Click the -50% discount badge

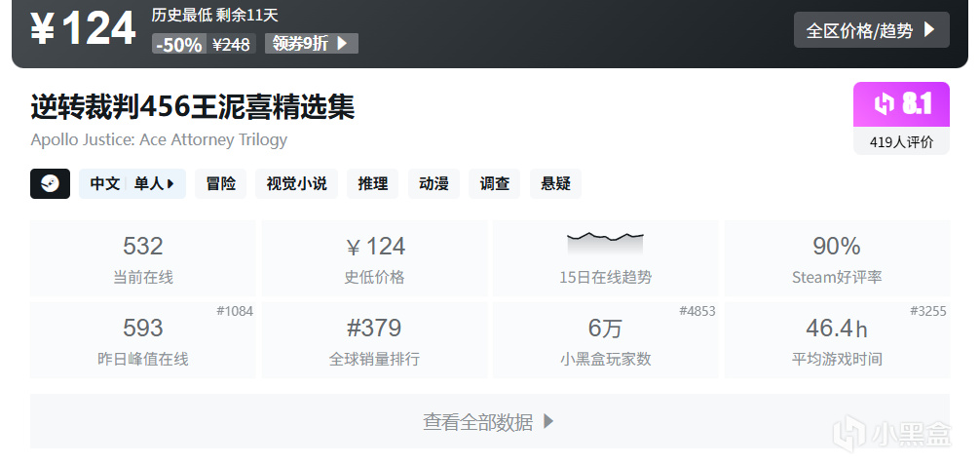click(178, 44)
